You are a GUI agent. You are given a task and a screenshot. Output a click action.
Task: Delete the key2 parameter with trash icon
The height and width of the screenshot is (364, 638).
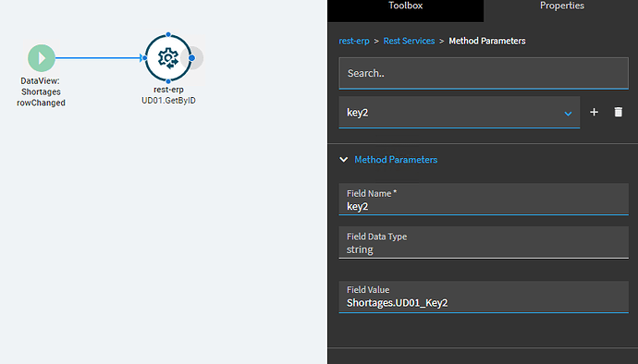(618, 112)
